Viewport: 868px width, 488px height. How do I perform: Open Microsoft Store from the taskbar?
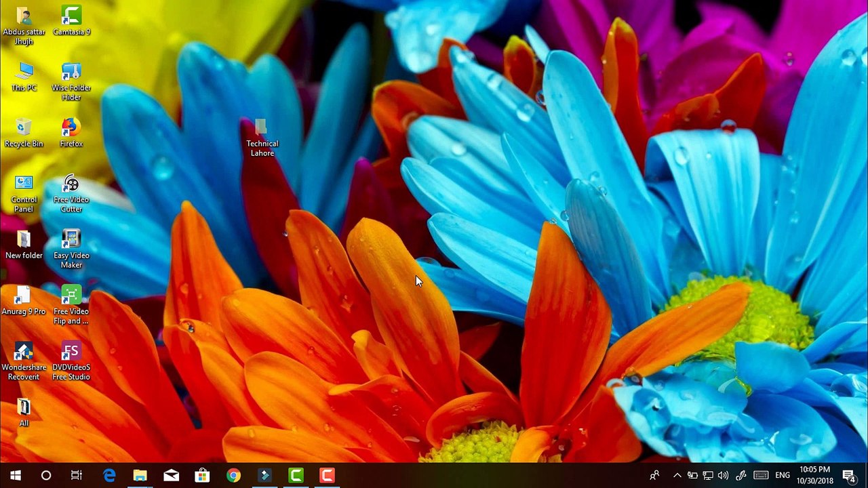click(202, 475)
